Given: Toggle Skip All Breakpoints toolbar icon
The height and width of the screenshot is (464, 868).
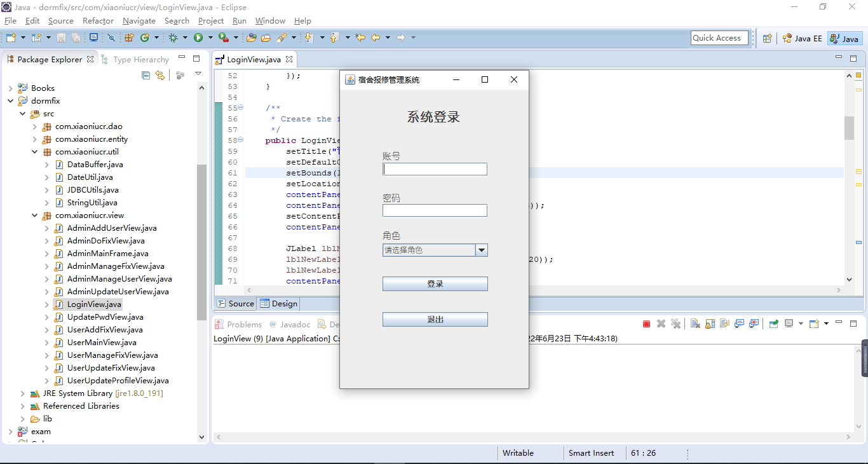Looking at the screenshot, I should tap(111, 38).
